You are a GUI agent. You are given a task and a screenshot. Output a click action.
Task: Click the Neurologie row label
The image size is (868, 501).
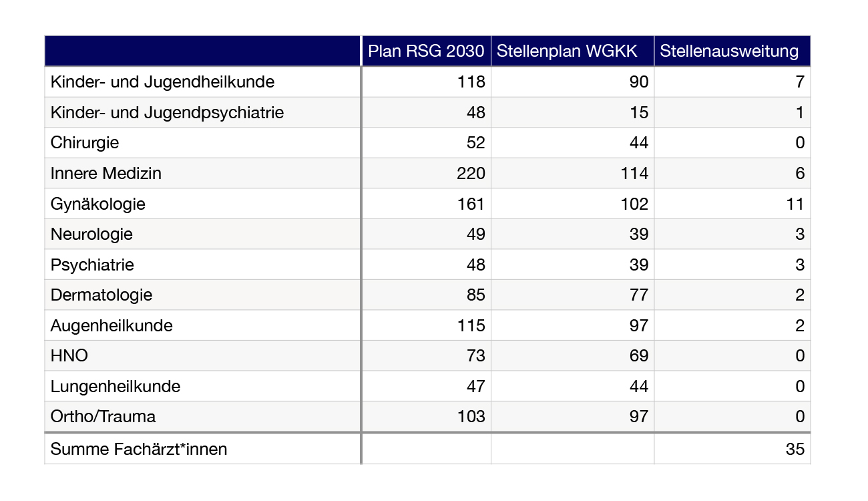[91, 234]
